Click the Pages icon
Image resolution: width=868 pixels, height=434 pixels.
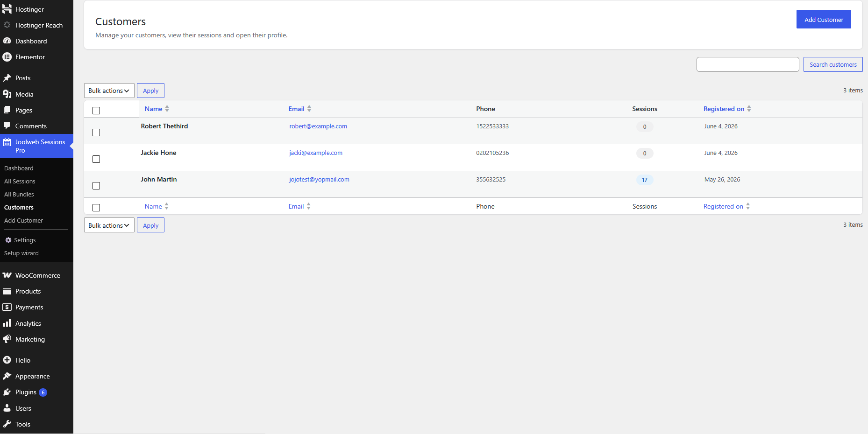click(7, 110)
